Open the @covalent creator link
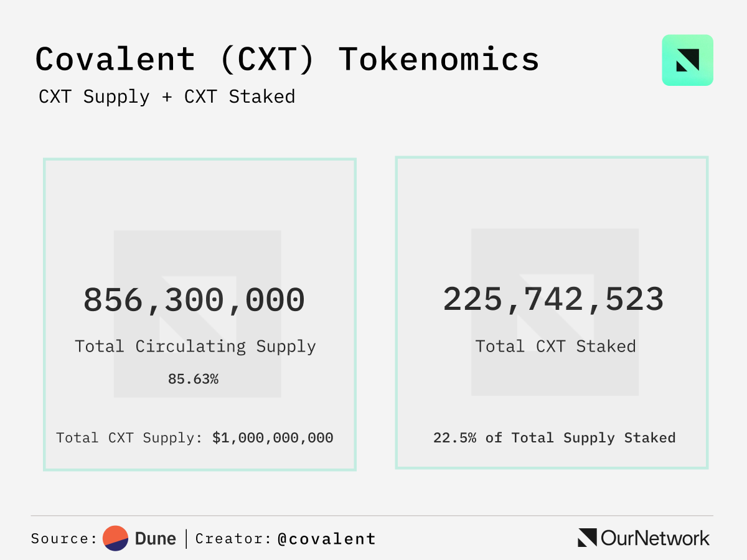 [327, 539]
